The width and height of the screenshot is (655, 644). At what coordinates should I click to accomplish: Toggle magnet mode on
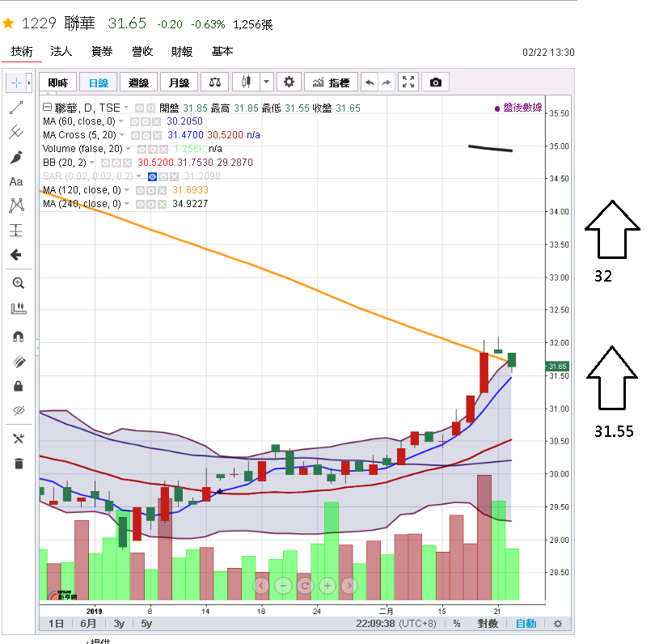pyautogui.click(x=18, y=337)
